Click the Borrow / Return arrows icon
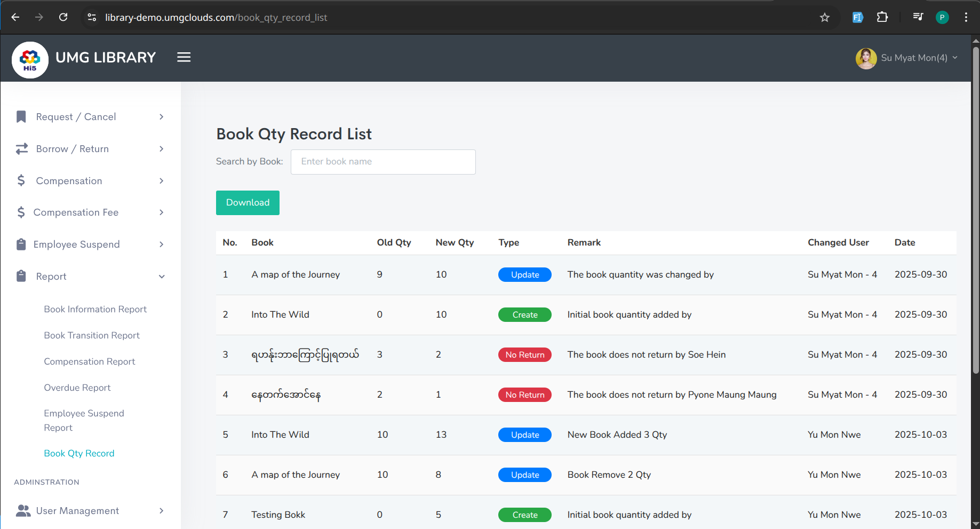This screenshot has width=980, height=529. click(21, 149)
